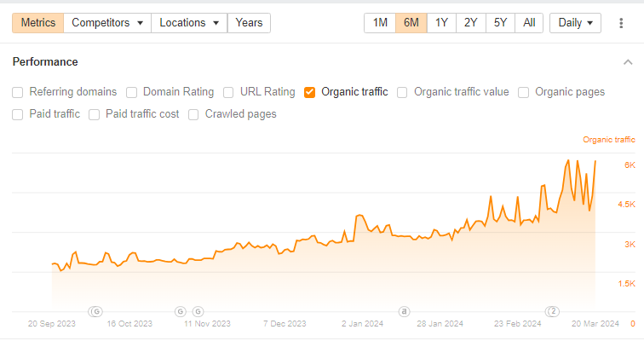Uncheck the Organic traffic checkbox
The image size is (644, 341).
(310, 92)
